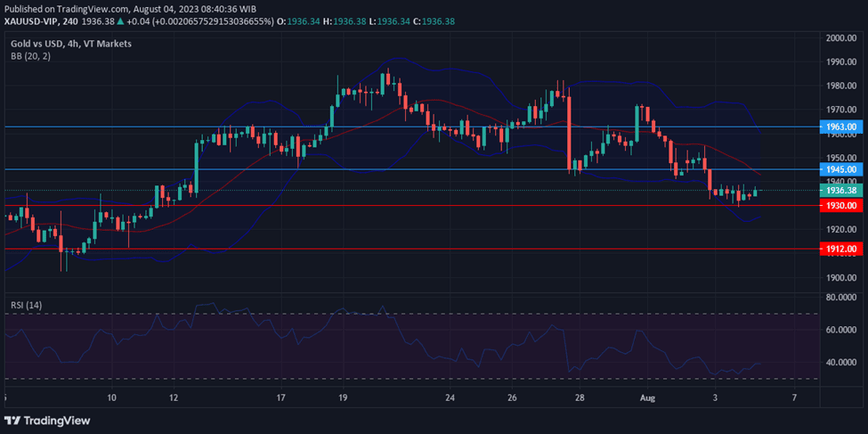This screenshot has height=434, width=868.
Task: Click the 1930.00 red price label
Action: point(840,206)
